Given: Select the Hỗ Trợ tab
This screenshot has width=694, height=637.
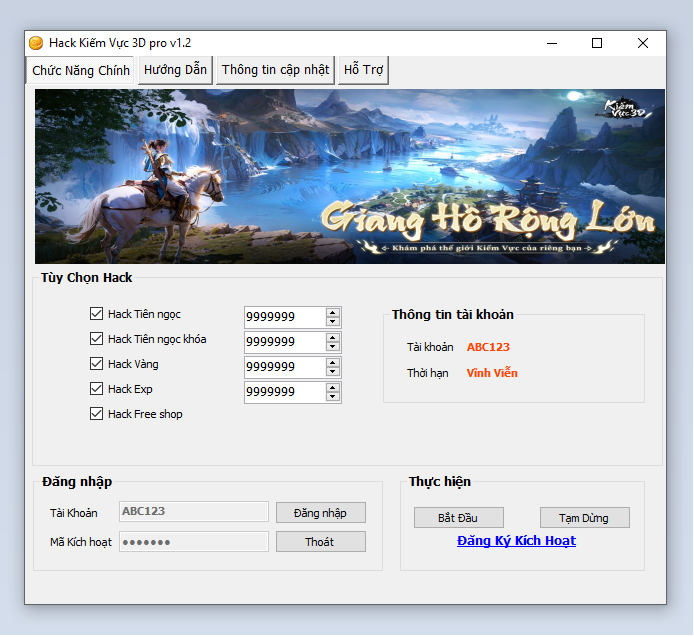Looking at the screenshot, I should click(x=363, y=70).
